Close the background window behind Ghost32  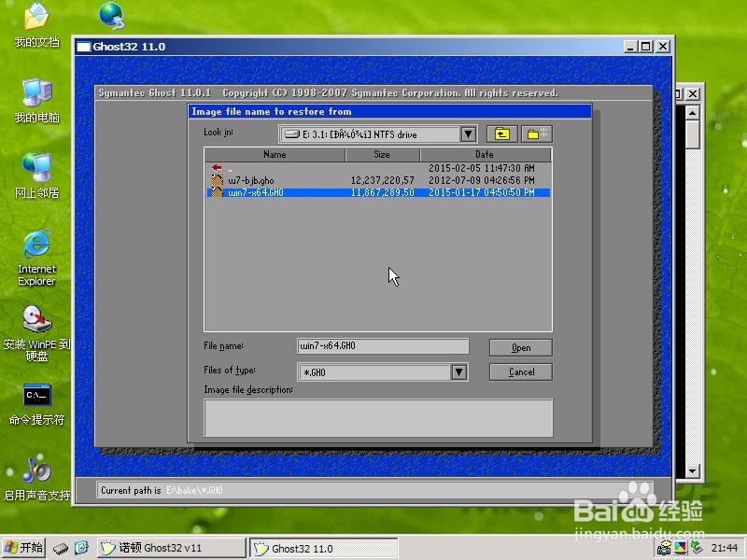point(693,94)
